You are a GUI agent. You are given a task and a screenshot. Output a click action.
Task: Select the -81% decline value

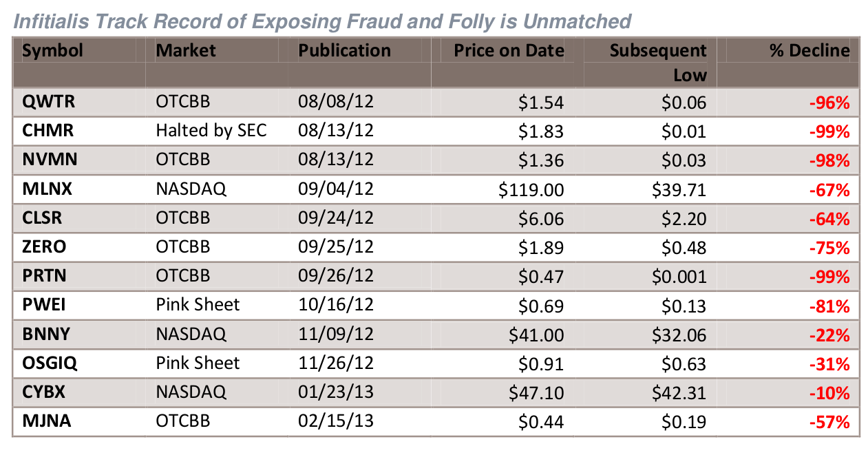click(x=829, y=306)
